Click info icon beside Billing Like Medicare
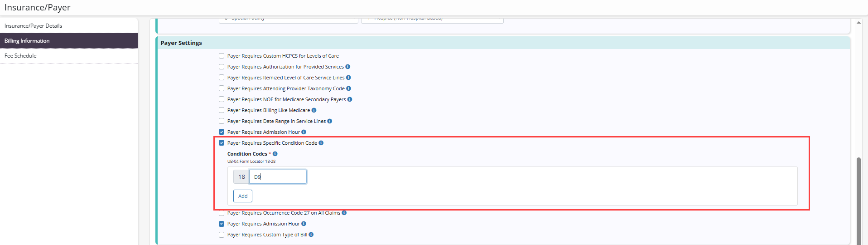The image size is (868, 245). [x=314, y=110]
